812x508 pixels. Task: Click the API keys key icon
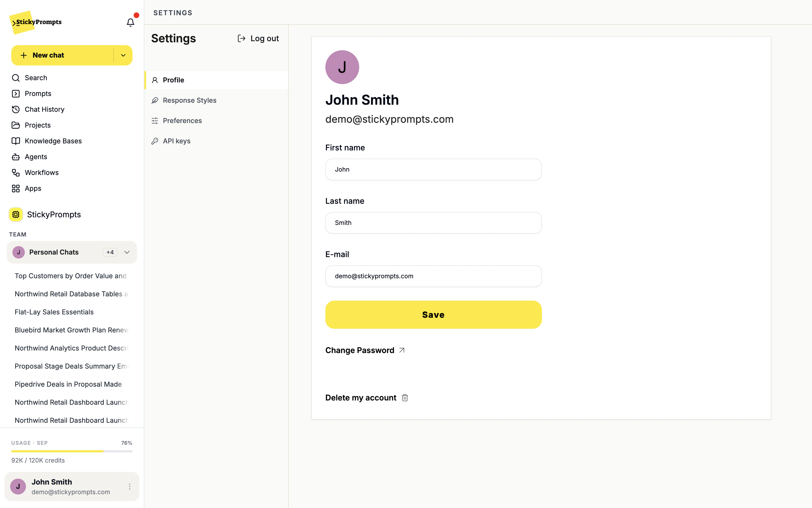[155, 141]
